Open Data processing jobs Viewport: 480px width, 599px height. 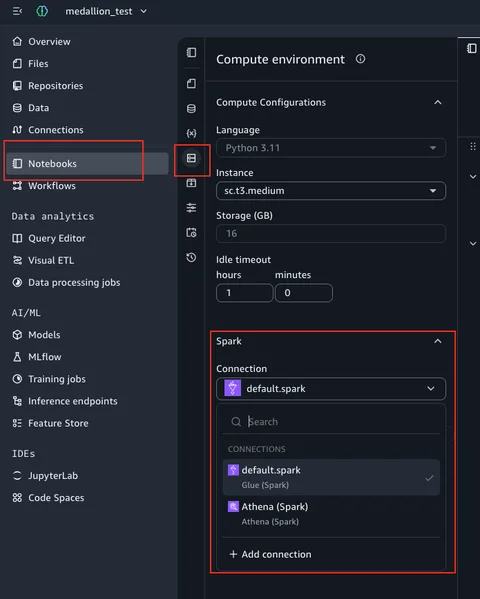[66, 283]
